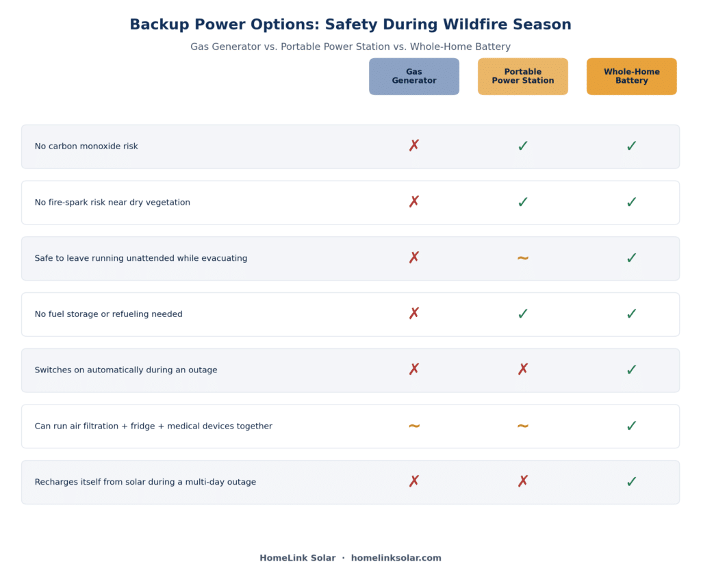Click Whole-Home Battery checkmark for solar recharge row

click(631, 481)
